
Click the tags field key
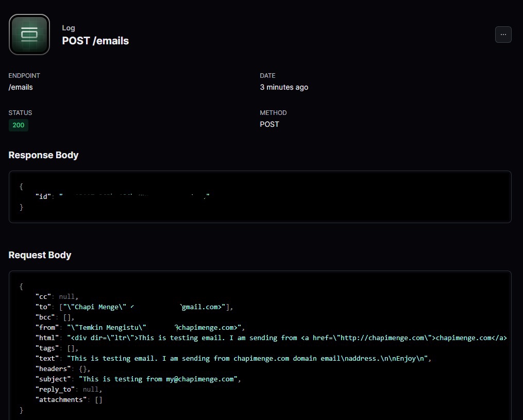(x=47, y=348)
